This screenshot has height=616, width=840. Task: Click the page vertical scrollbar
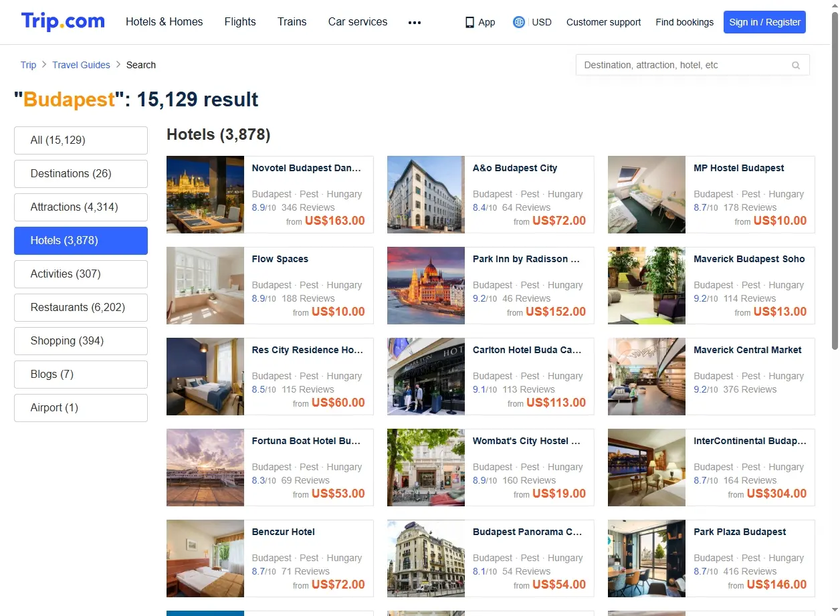pos(835,181)
